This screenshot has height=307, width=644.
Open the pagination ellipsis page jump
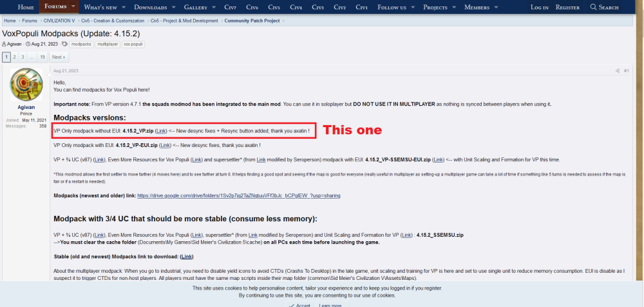[x=32, y=57]
